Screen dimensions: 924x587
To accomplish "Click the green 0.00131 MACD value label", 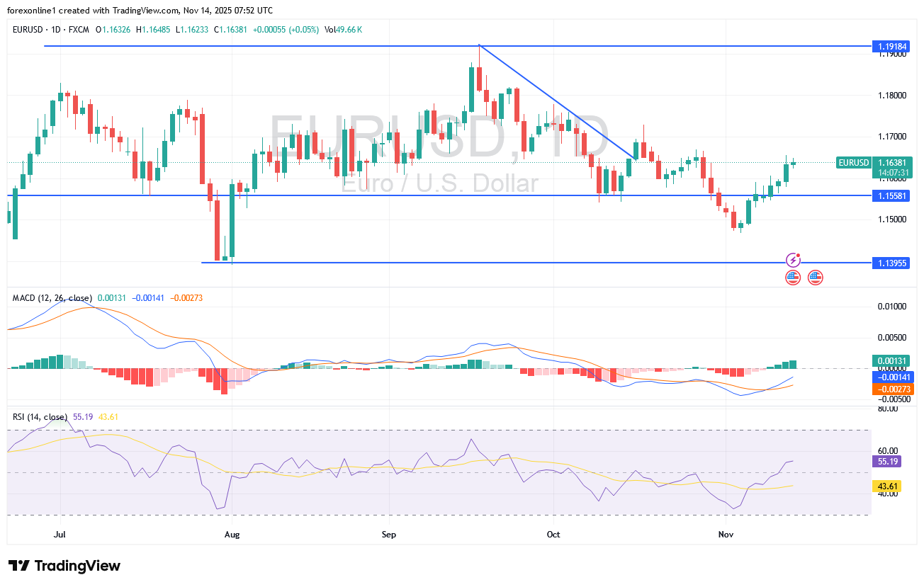I will [890, 361].
